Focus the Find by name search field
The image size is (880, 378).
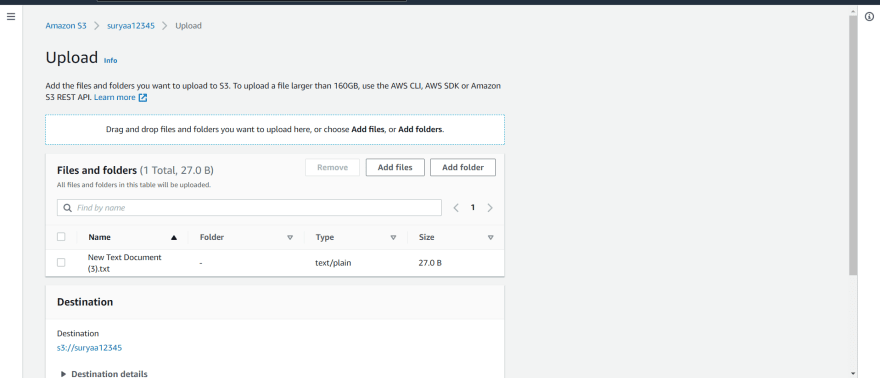pos(249,208)
